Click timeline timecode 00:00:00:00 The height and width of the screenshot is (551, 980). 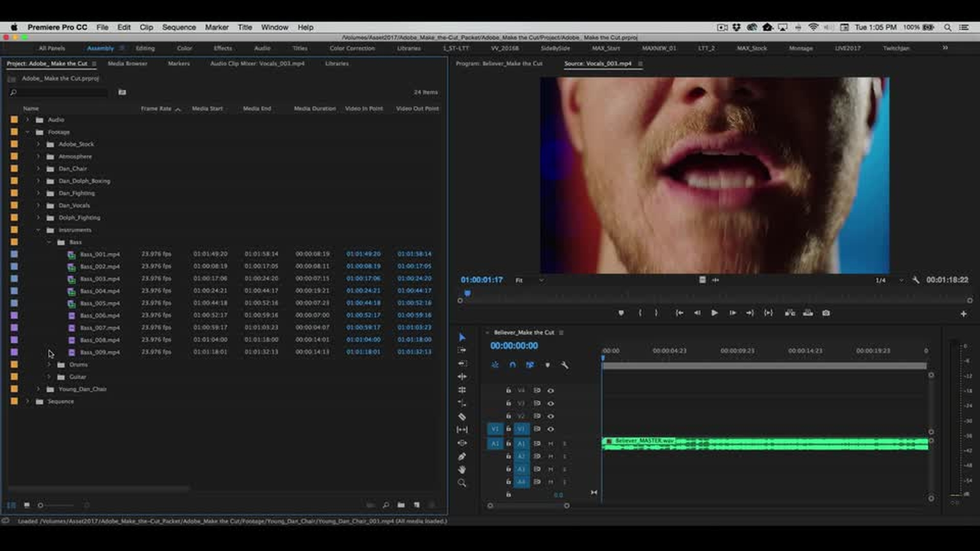tap(514, 346)
